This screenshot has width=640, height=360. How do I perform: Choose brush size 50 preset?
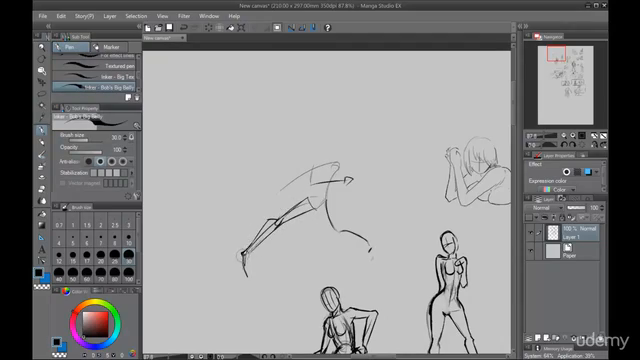point(73,275)
